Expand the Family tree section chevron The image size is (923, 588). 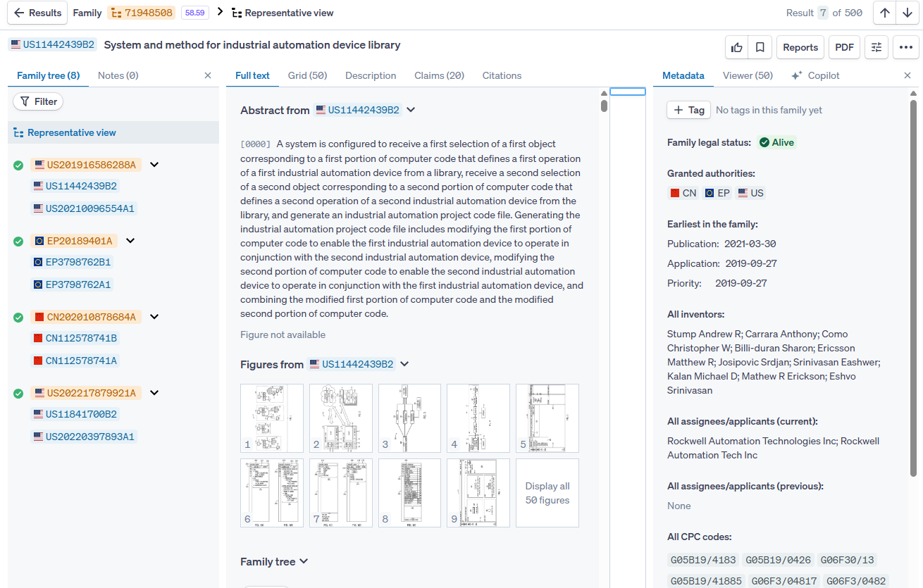304,561
